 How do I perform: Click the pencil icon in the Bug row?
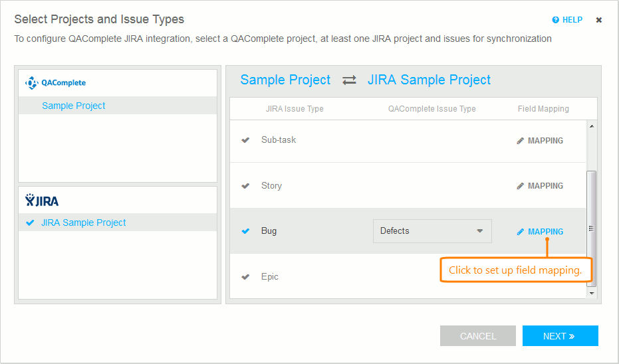(521, 232)
